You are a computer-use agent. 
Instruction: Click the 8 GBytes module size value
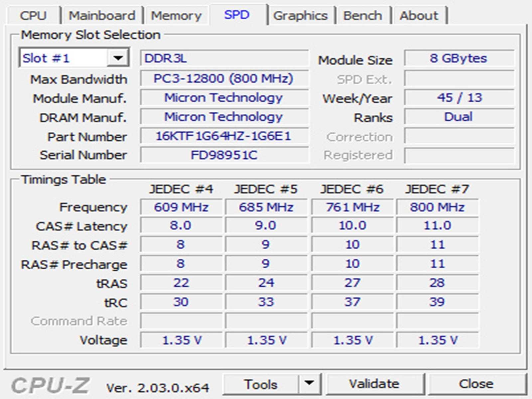tap(459, 59)
